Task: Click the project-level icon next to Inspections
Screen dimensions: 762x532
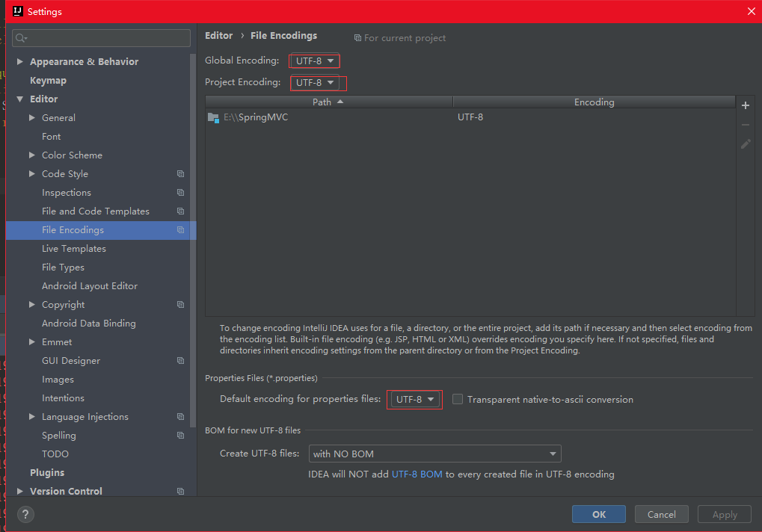Action: coord(180,193)
